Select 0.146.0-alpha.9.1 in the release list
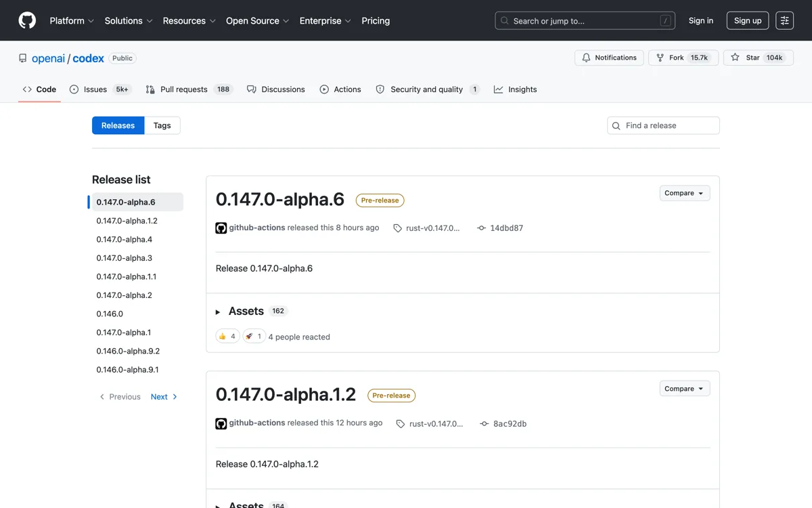This screenshot has width=812, height=508. (127, 370)
